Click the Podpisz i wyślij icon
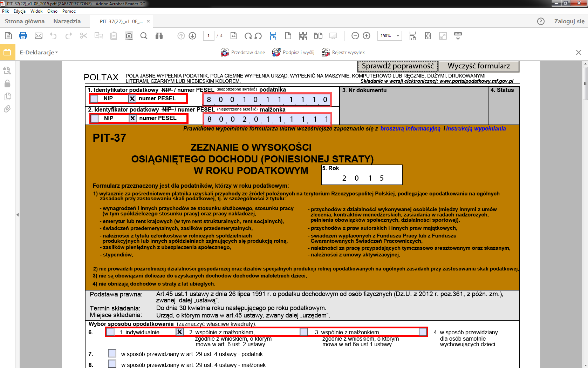Viewport: 588px width, 368px height. pyautogui.click(x=276, y=52)
